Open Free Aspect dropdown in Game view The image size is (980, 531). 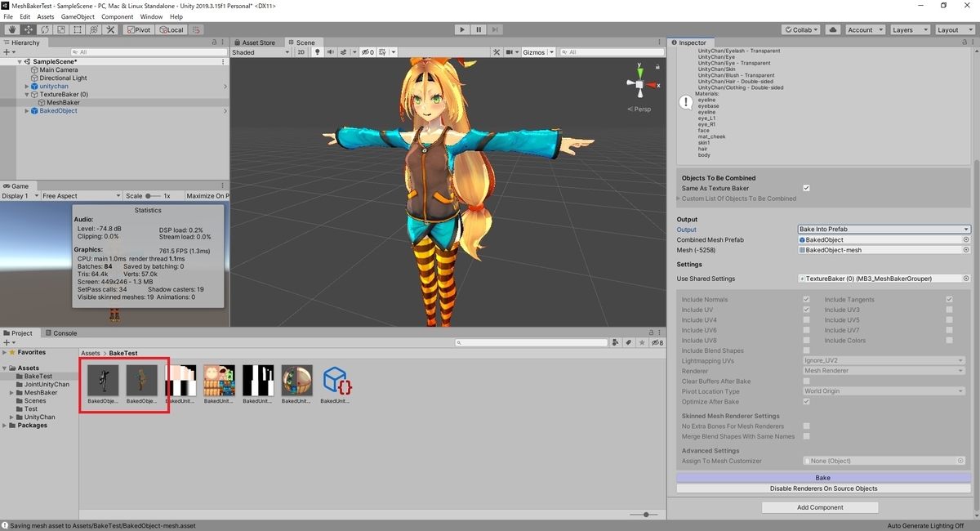pyautogui.click(x=81, y=196)
